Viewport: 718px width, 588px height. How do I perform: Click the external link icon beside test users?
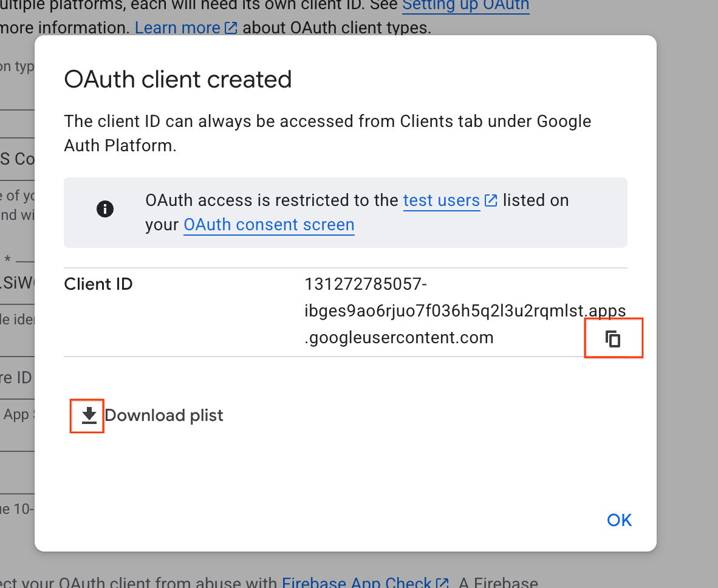click(490, 200)
